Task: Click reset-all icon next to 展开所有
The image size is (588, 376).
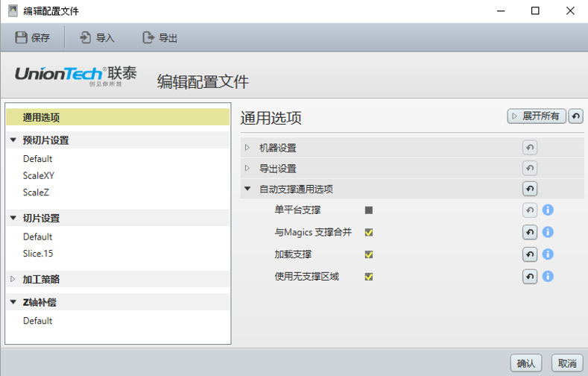Action: pos(576,116)
